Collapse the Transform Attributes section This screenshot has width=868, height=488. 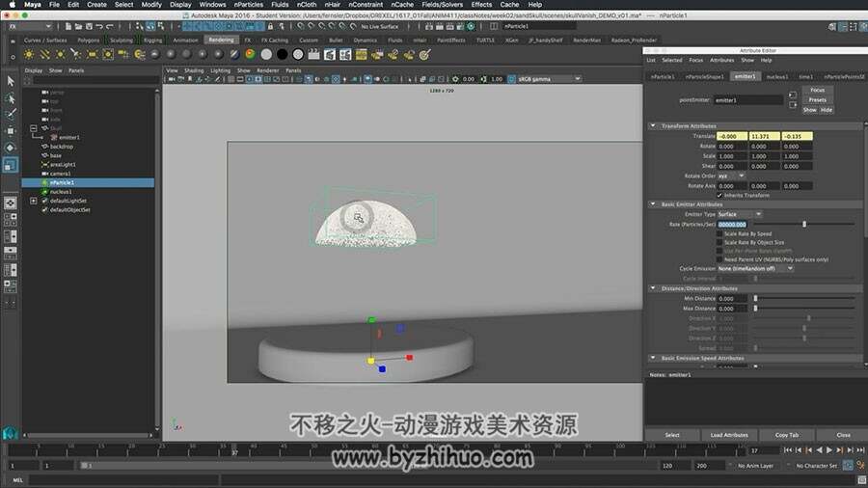click(653, 126)
